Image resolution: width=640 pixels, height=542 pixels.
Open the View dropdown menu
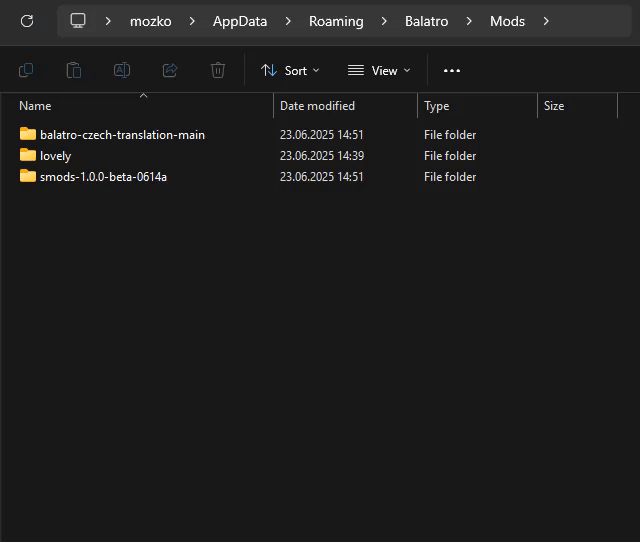(379, 71)
